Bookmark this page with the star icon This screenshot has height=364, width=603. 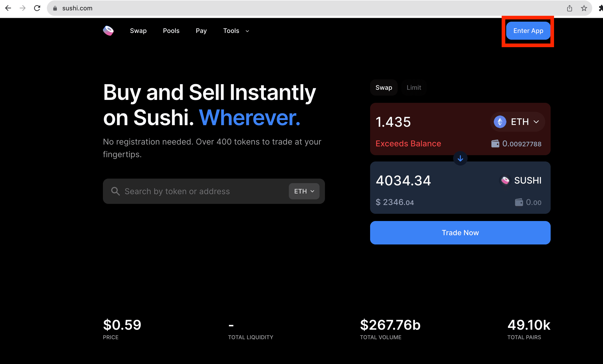point(584,8)
